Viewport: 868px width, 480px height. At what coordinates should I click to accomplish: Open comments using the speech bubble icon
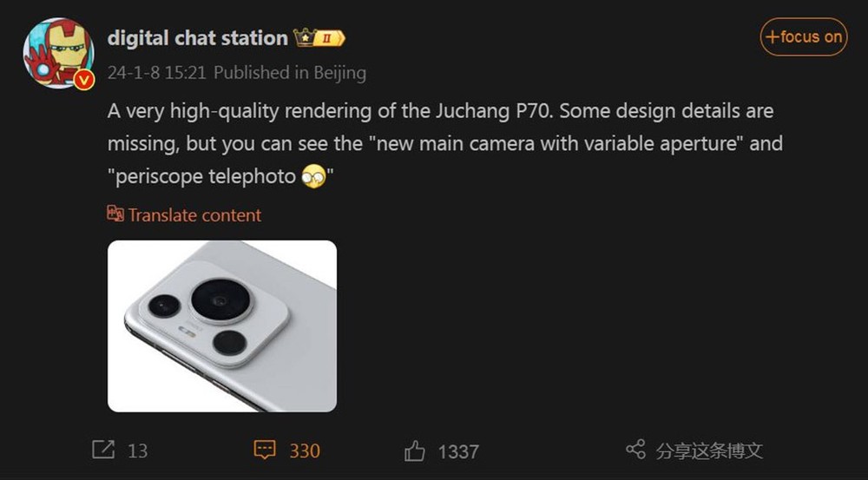[x=265, y=450]
